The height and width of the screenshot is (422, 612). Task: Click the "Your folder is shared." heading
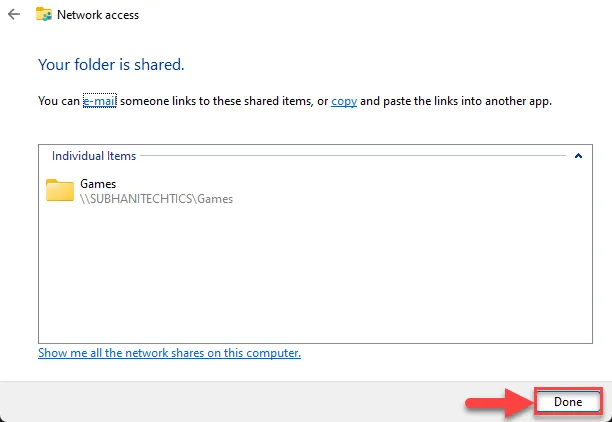111,64
